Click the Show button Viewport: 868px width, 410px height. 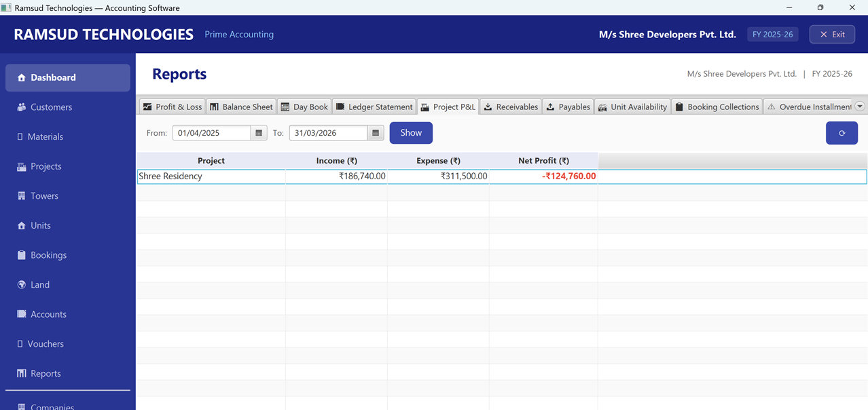(x=411, y=133)
